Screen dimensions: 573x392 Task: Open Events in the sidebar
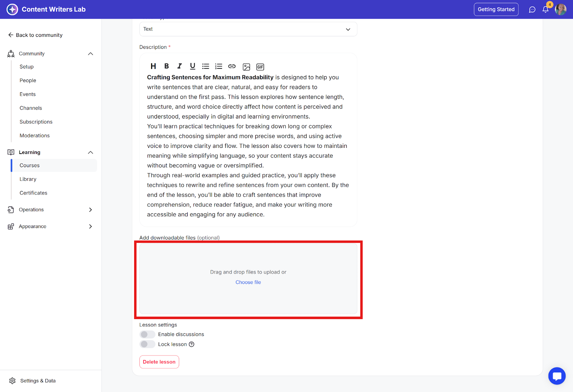point(28,94)
